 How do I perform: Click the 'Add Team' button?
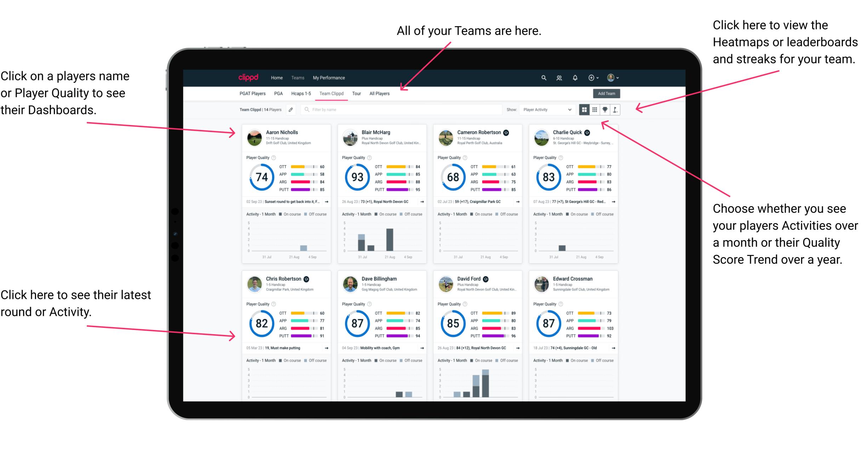pyautogui.click(x=607, y=94)
